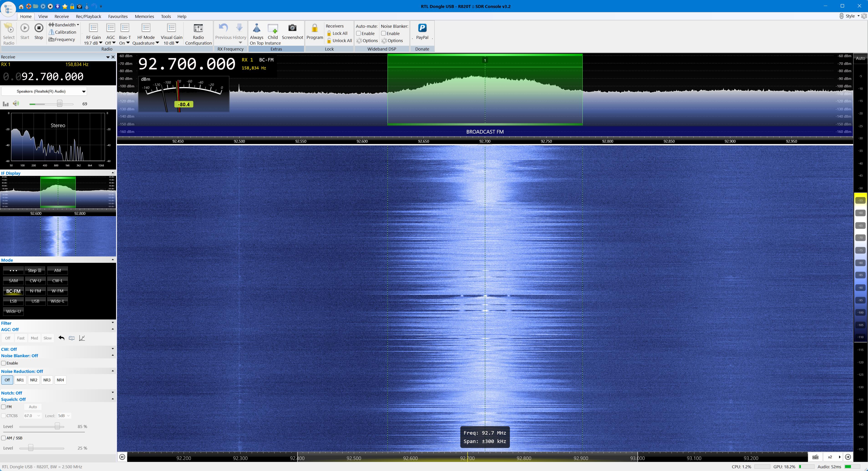Screen dimensions: 868x471
Task: Select NR2 noise reduction
Action: click(33, 380)
